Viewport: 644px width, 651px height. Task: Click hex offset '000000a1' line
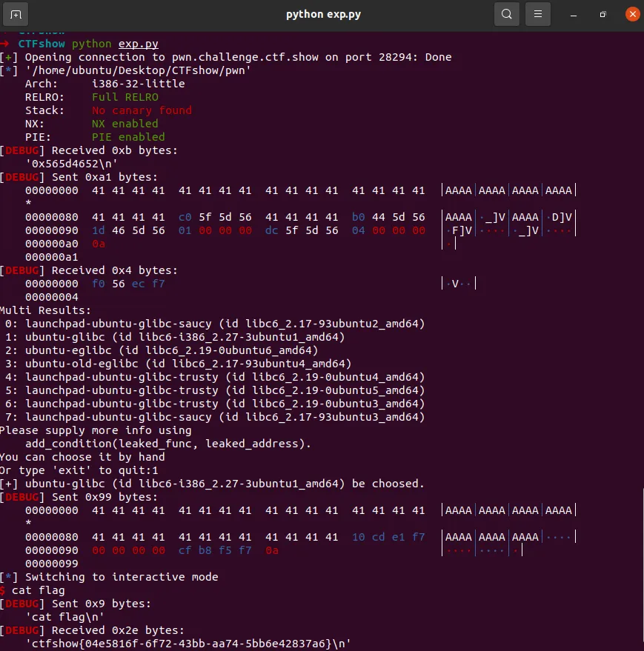tap(52, 257)
